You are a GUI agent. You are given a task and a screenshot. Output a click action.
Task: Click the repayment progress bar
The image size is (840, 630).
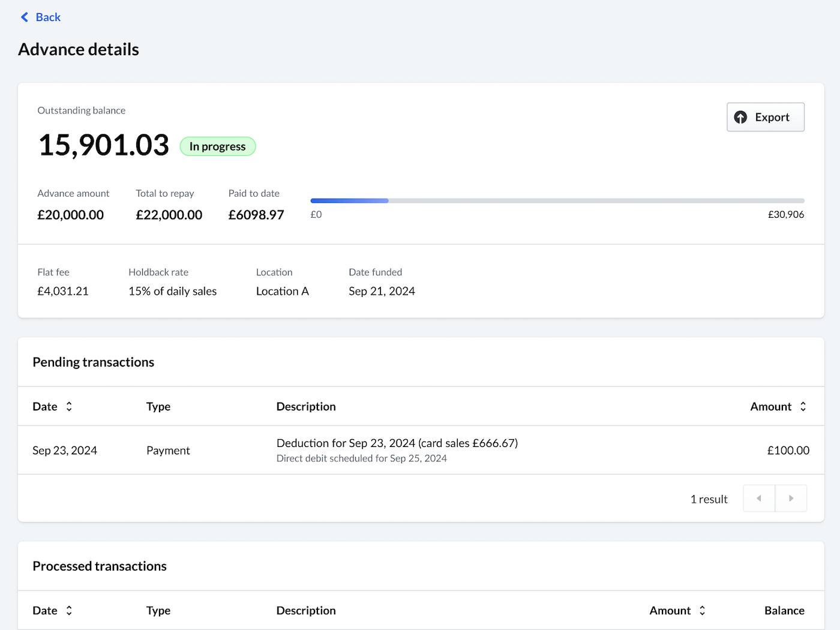(557, 200)
